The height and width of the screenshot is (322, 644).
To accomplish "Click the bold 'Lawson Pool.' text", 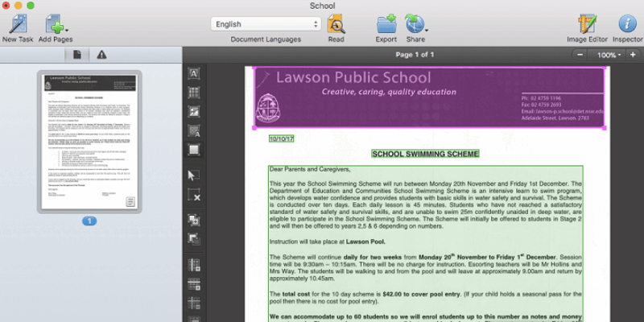I will [x=365, y=242].
